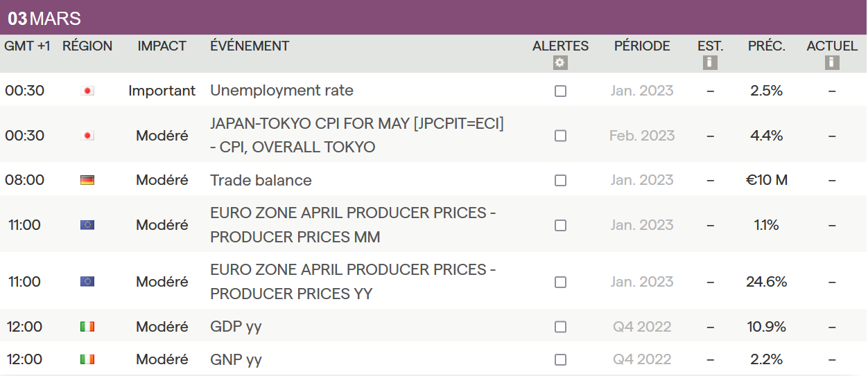Click the info icon under EST.

point(710,63)
